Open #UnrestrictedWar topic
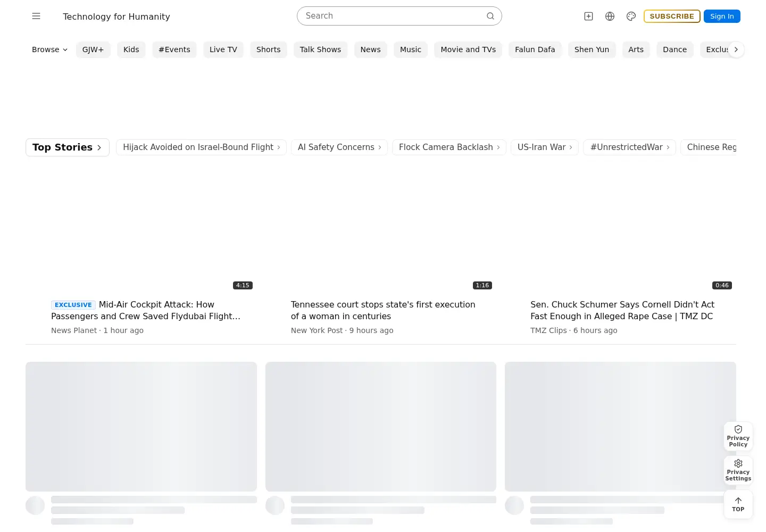766x532 pixels. 630,147
